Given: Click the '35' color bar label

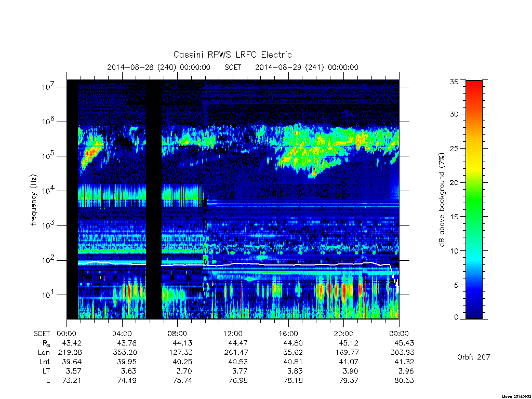Looking at the screenshot, I should [x=454, y=82].
